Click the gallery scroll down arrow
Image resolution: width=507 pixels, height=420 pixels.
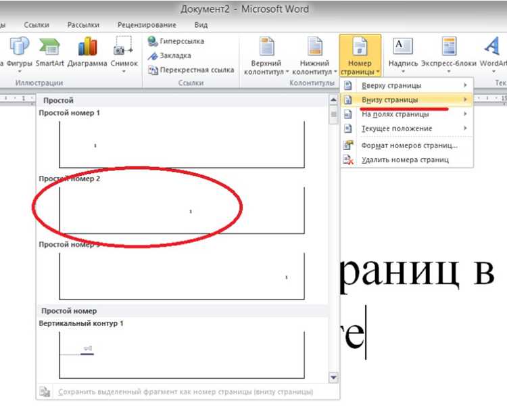click(x=333, y=377)
